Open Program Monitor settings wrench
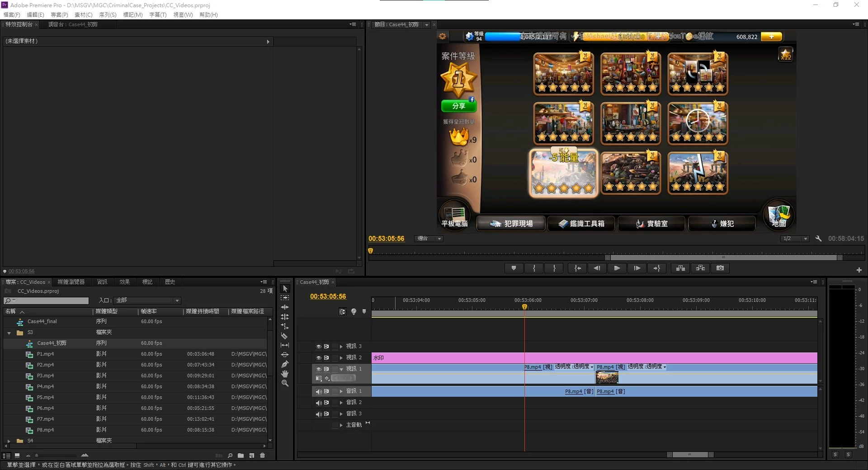The image size is (868, 470). (x=818, y=238)
